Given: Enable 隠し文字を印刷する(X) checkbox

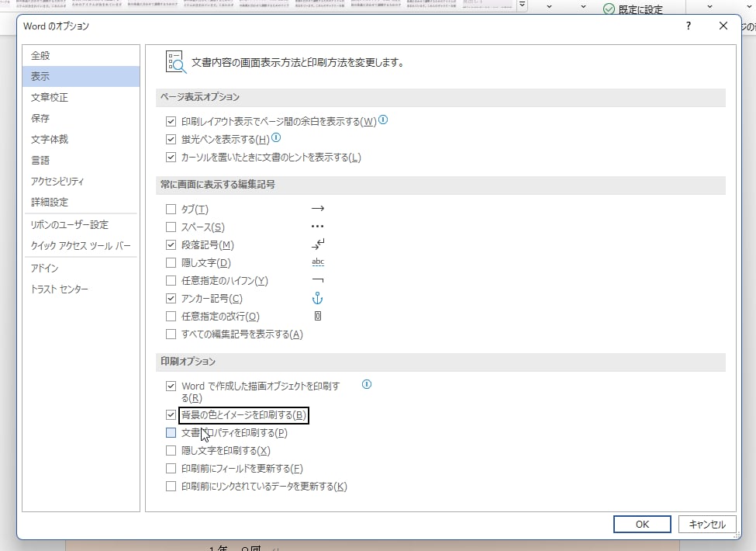Looking at the screenshot, I should coord(171,451).
